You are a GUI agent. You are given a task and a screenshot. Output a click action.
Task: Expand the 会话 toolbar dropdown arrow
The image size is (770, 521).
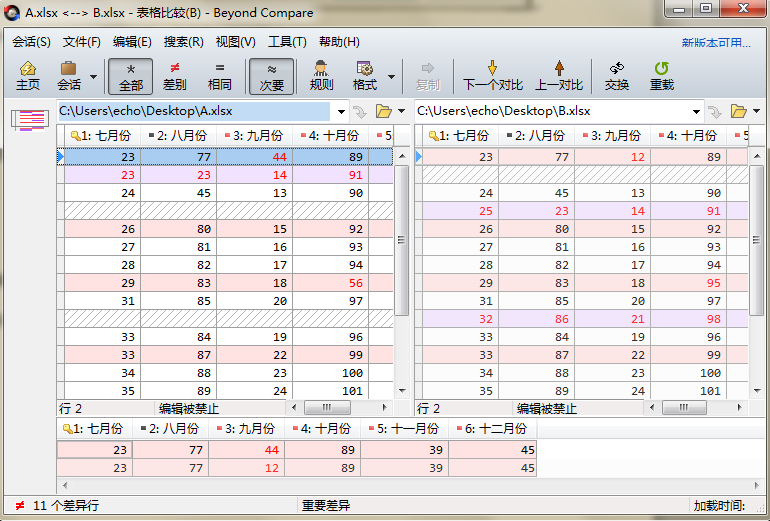tap(93, 77)
